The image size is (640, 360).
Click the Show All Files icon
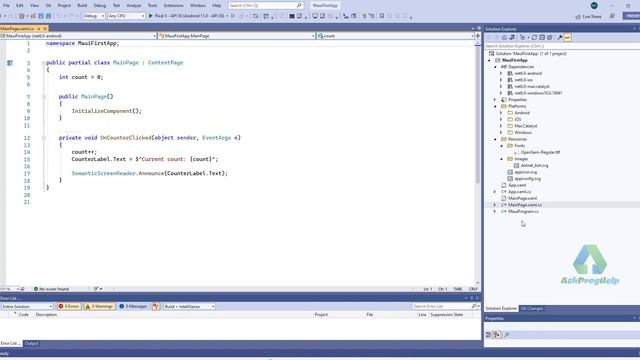point(550,38)
